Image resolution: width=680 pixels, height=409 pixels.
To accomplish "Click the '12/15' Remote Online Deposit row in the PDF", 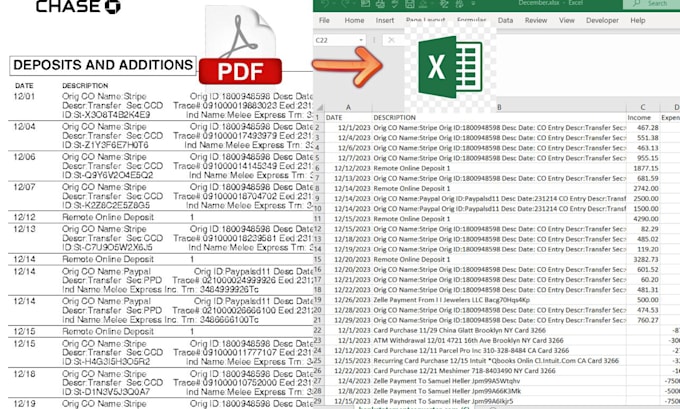I will (160, 331).
